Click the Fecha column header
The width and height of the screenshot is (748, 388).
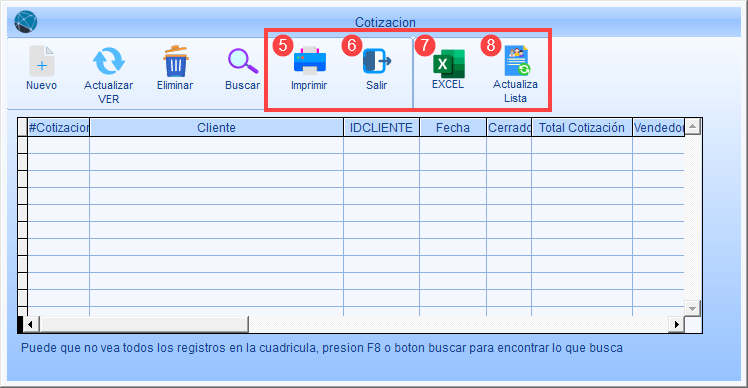click(453, 127)
